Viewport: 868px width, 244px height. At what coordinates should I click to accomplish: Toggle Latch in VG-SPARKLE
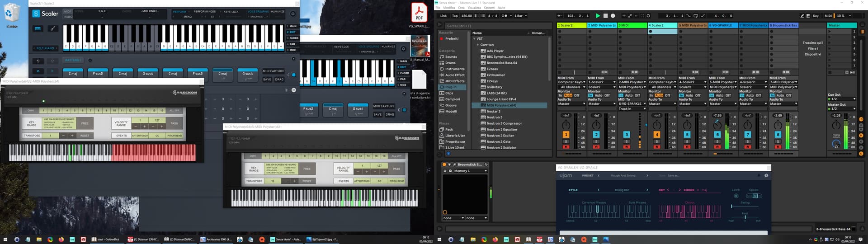coord(736,196)
